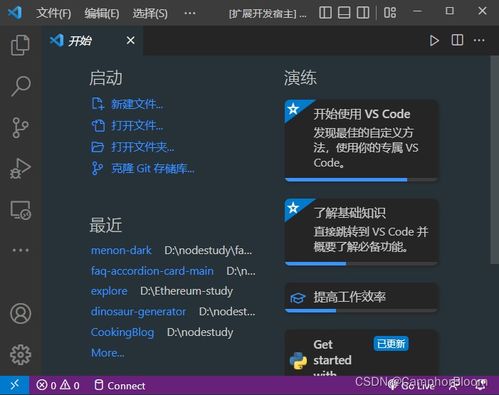Toggle the secondary sidebar layout button
Image resolution: width=499 pixels, height=395 pixels.
(363, 13)
